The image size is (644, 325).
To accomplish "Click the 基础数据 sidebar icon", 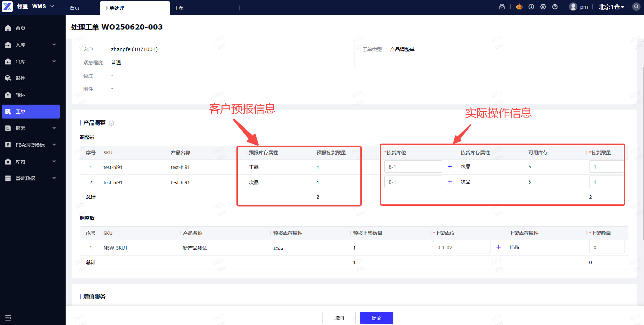I will tap(8, 178).
